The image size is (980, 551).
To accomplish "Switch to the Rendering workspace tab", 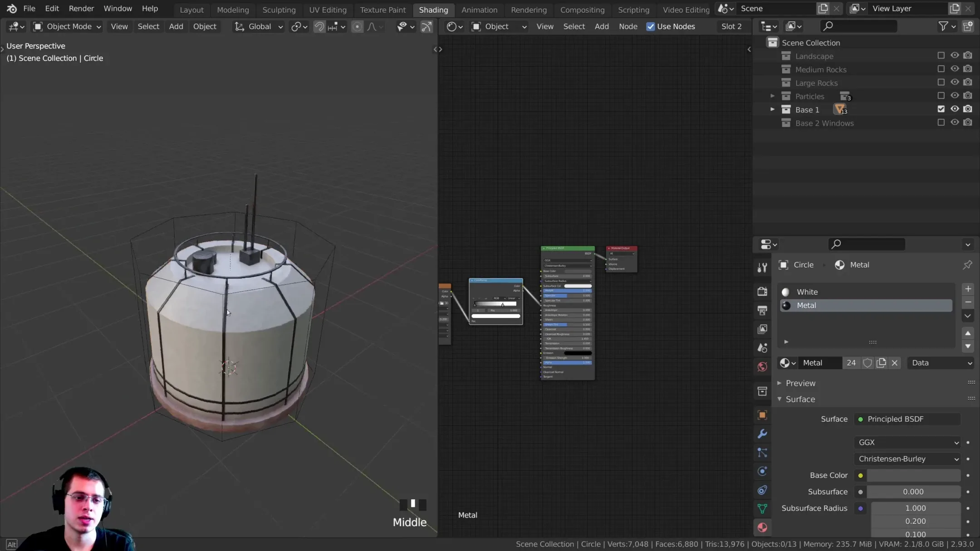I will coord(529,10).
